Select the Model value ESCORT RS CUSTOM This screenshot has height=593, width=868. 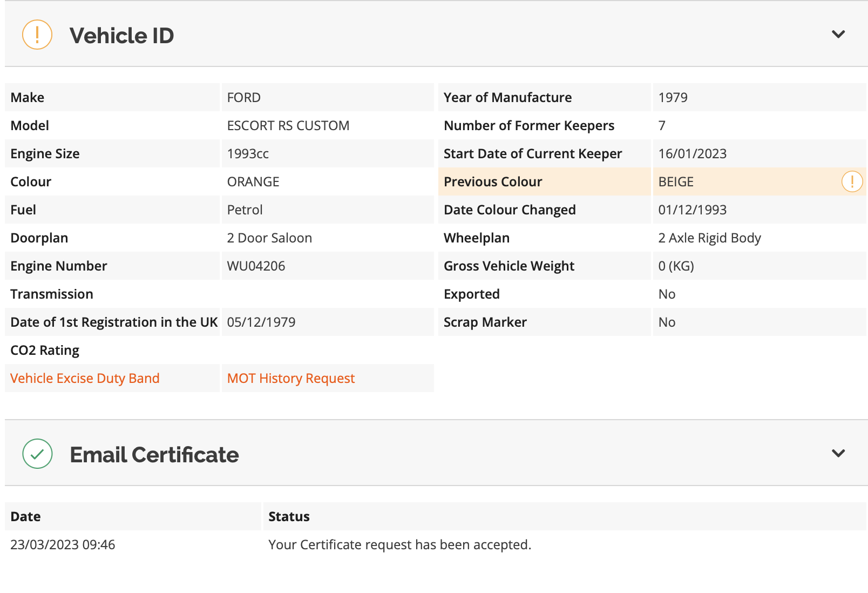click(288, 125)
